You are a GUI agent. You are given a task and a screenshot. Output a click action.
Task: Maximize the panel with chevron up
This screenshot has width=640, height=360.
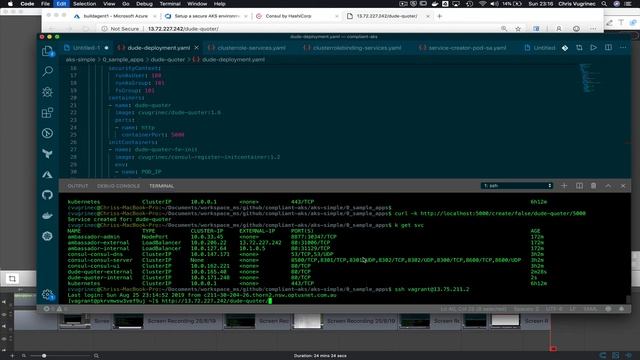[x=608, y=186]
